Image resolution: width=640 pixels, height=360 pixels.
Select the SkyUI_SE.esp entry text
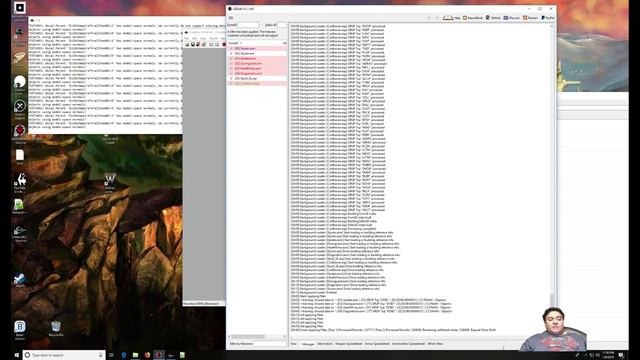246,78
